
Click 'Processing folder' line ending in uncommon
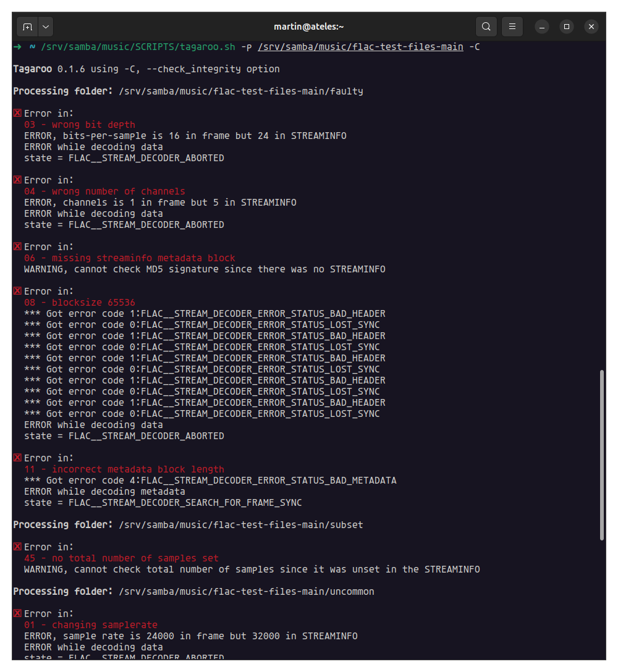193,592
